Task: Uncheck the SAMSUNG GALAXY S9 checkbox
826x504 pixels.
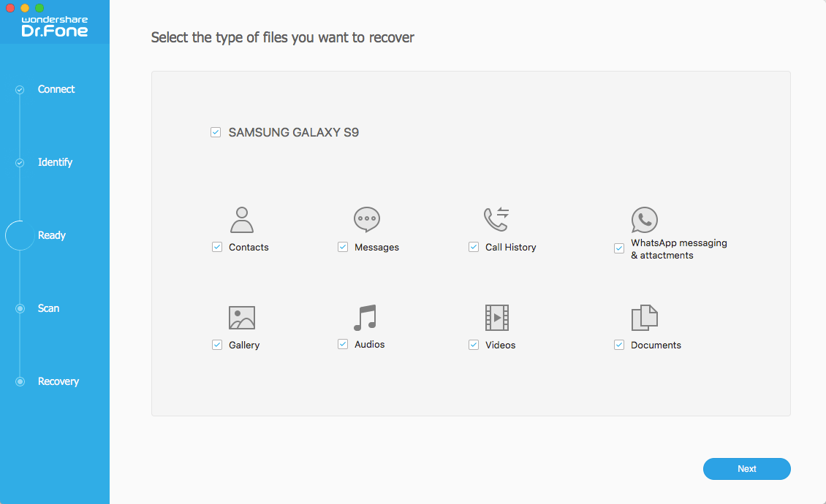Action: (x=216, y=132)
